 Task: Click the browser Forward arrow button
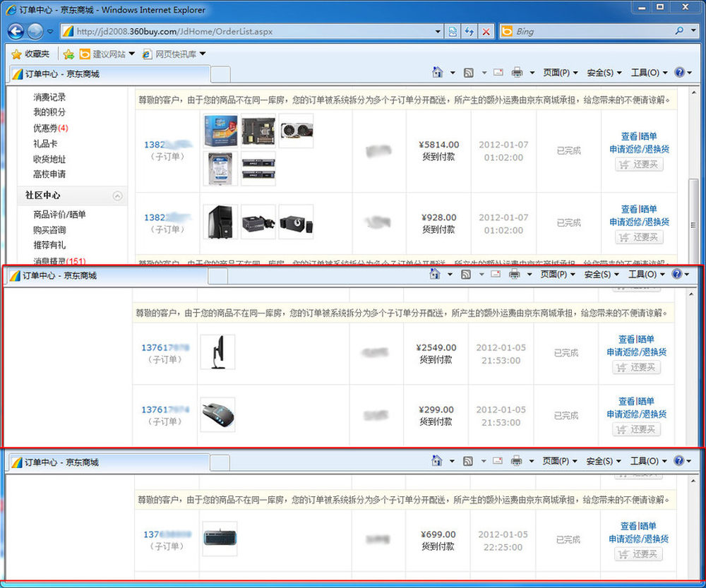pyautogui.click(x=35, y=31)
